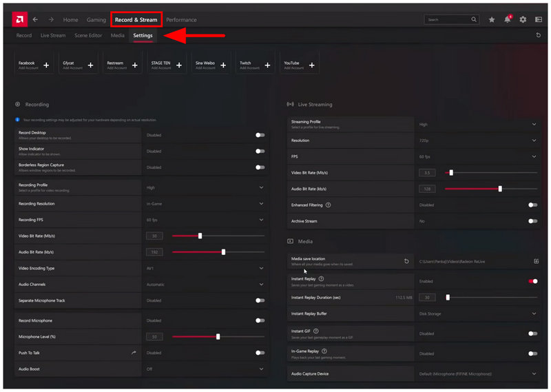The image size is (551, 392).
Task: Add a Sina Weibo account with plus icon
Action: 223,65
